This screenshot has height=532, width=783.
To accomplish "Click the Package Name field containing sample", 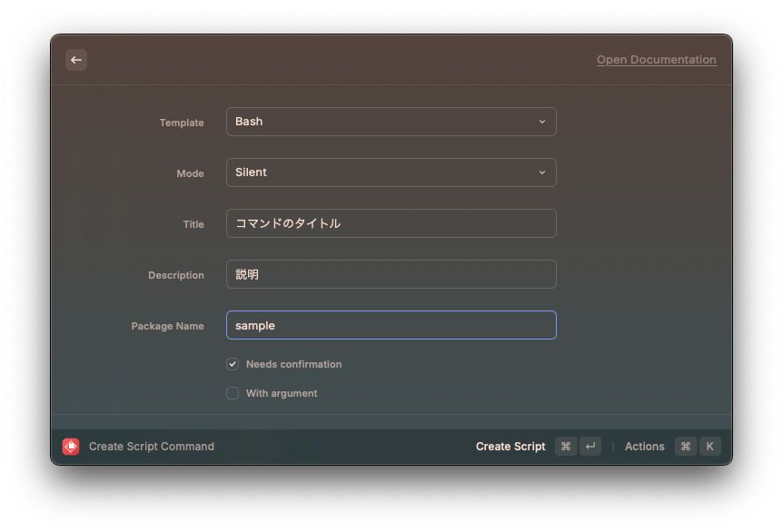I will click(x=391, y=325).
